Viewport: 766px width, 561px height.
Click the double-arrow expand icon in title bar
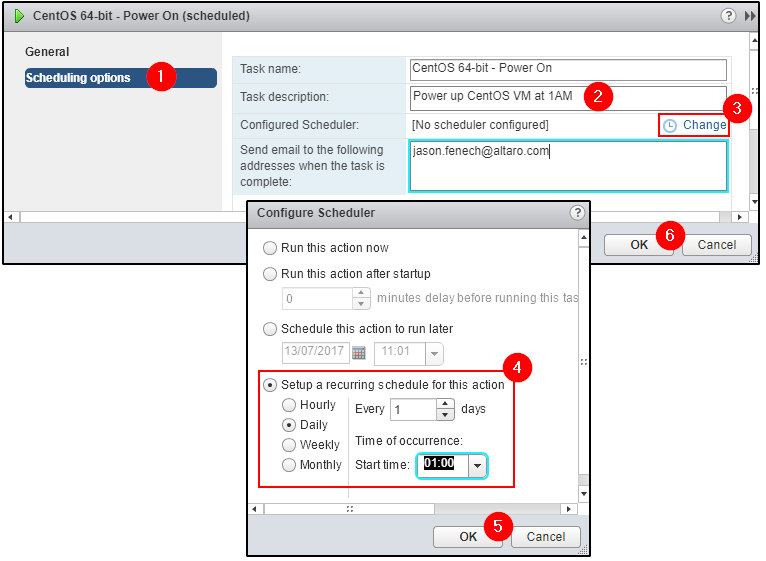point(750,16)
